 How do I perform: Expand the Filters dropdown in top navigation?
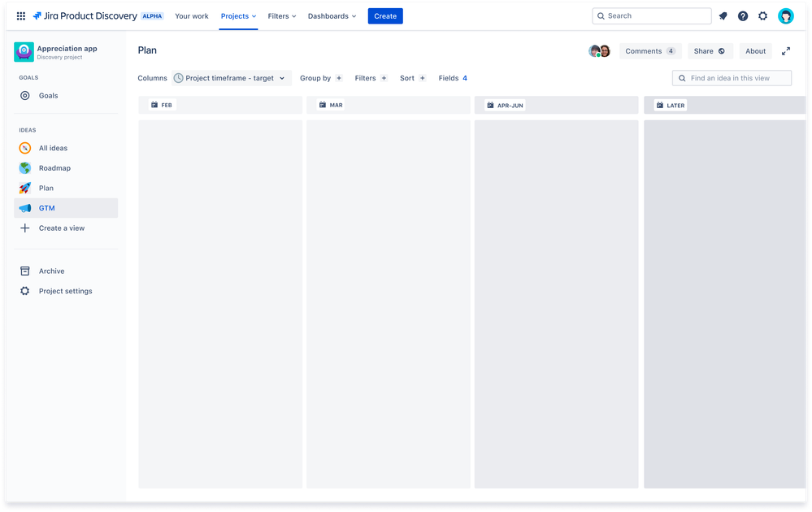click(282, 16)
